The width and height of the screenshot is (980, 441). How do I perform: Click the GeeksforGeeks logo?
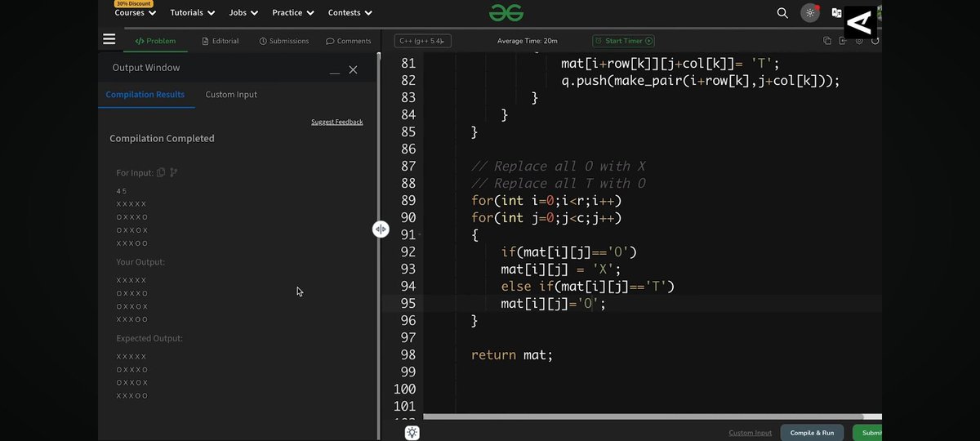click(x=506, y=12)
